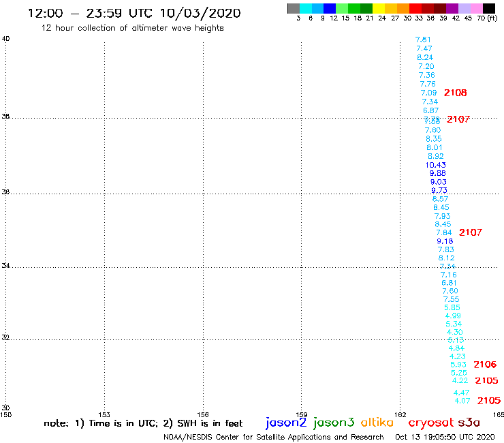504x443 pixels.
Task: Click the subtitle about altimeter wave heights
Action: coord(132,28)
